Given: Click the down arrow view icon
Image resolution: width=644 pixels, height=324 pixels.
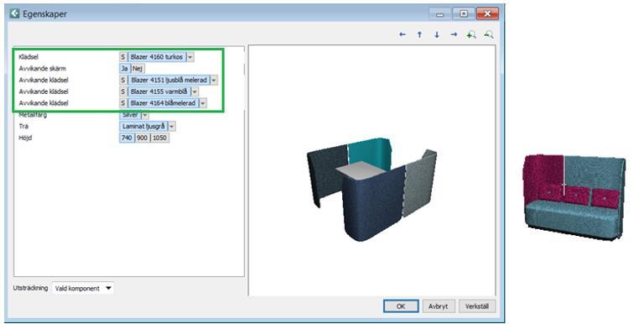Looking at the screenshot, I should (437, 35).
